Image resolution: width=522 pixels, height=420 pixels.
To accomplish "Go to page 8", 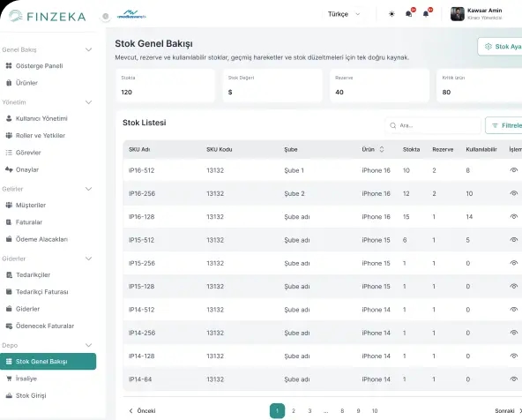I will click(x=342, y=410).
